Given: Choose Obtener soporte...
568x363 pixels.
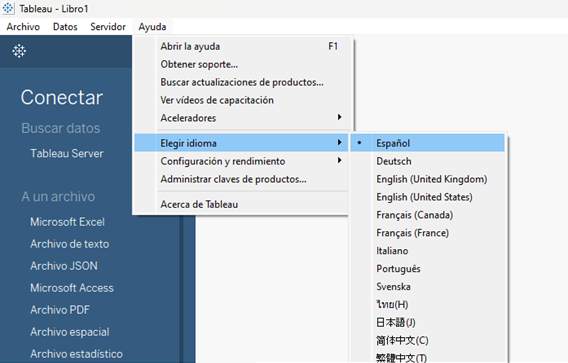Looking at the screenshot, I should [x=241, y=64].
